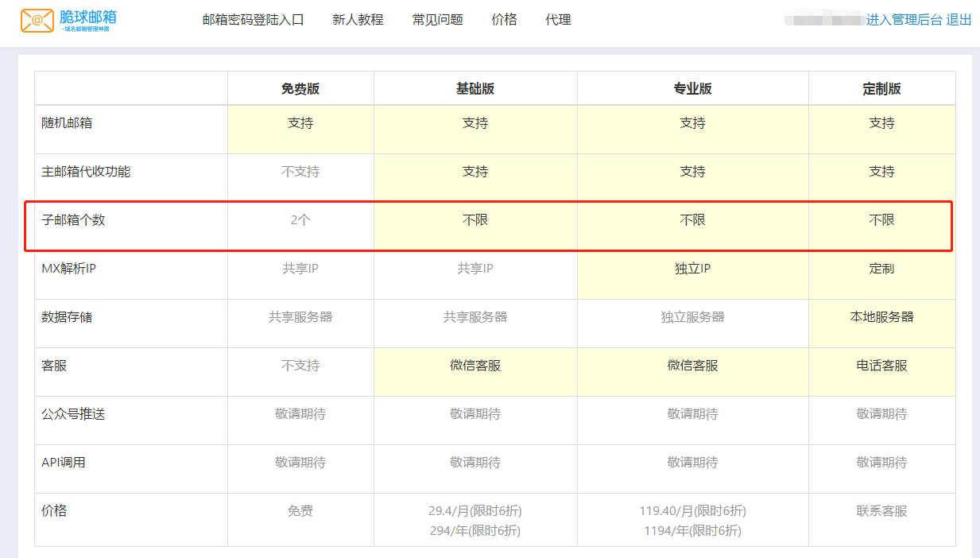980x558 pixels.
Task: Click 电话客服 cell in 定制版 column
Action: click(x=881, y=366)
